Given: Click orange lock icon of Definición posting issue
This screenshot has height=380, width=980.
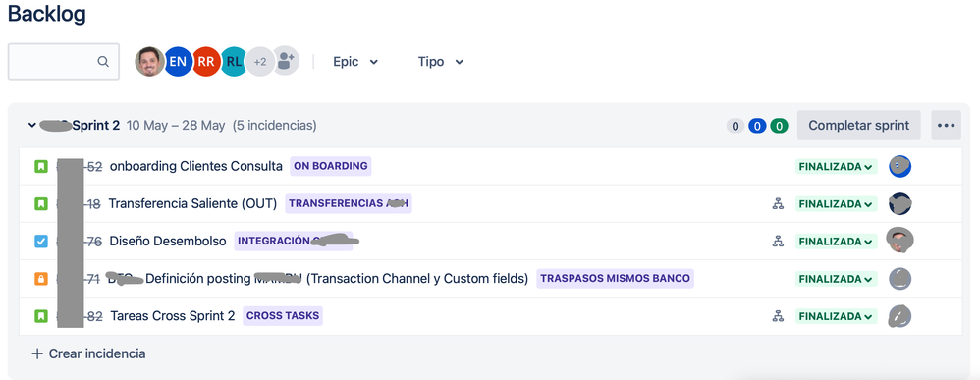Looking at the screenshot, I should [40, 279].
